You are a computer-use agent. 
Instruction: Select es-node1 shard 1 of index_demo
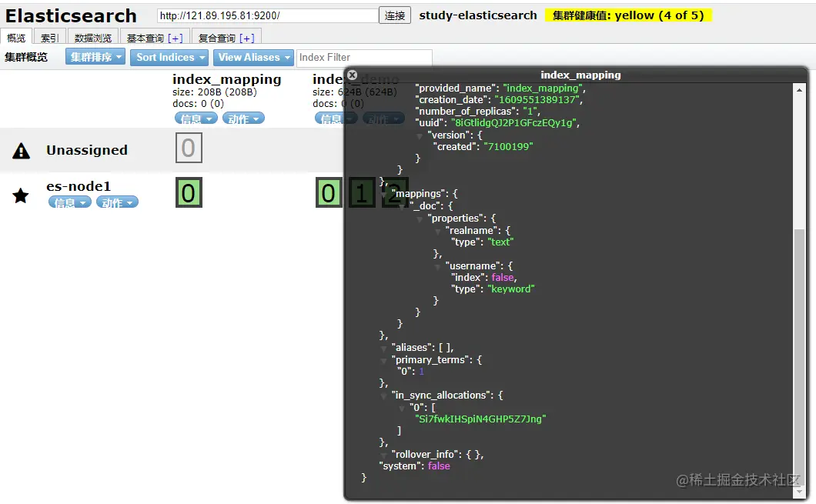click(x=362, y=193)
